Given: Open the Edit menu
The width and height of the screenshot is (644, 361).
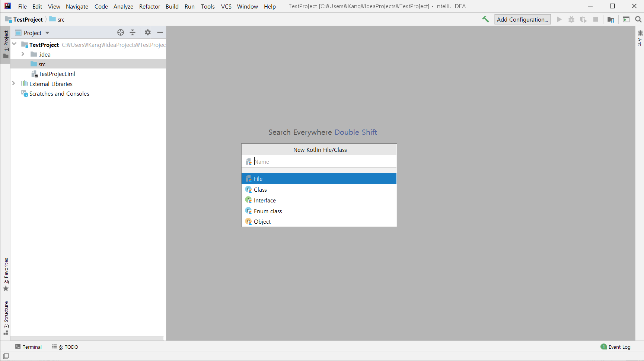Looking at the screenshot, I should tap(37, 6).
